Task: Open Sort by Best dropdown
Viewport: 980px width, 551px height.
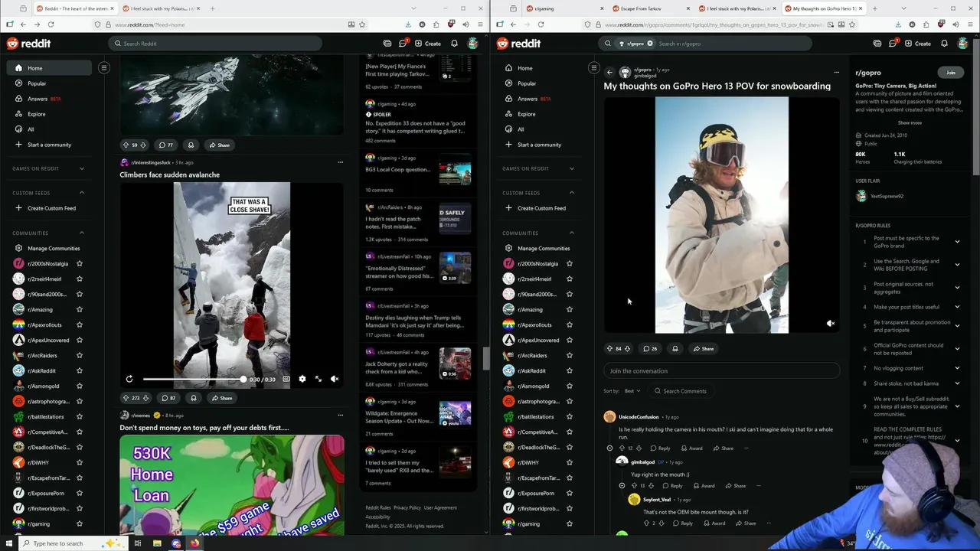Action: tap(632, 391)
